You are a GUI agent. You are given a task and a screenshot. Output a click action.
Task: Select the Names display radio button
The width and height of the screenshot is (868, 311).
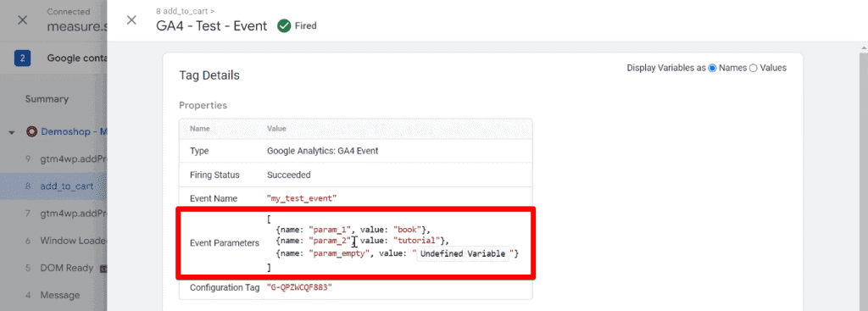[x=712, y=68]
